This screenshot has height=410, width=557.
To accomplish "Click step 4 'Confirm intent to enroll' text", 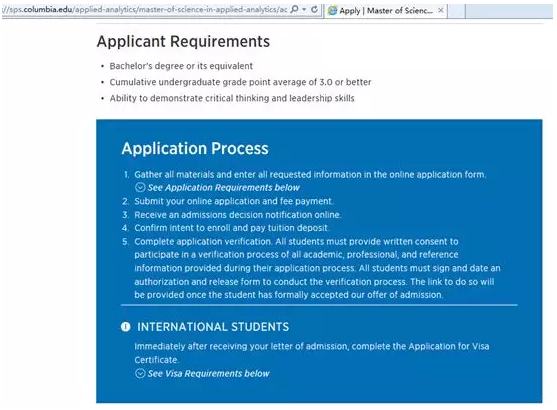I will [x=232, y=228].
